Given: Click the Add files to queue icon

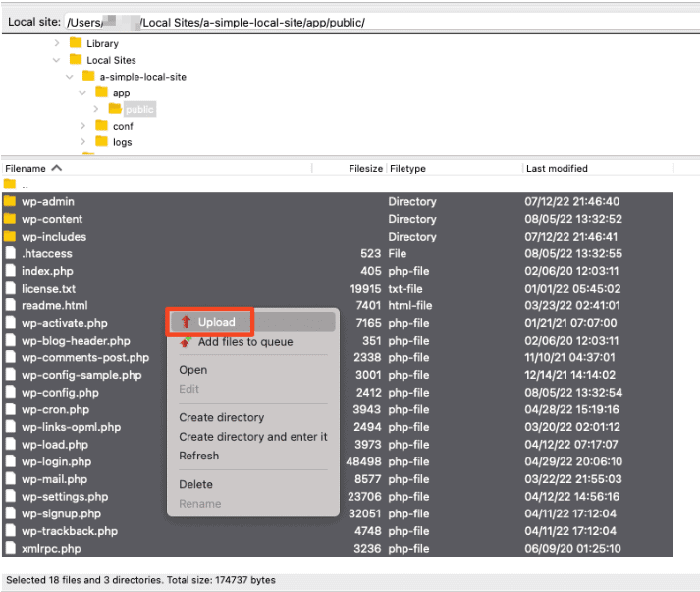Looking at the screenshot, I should pos(186,342).
